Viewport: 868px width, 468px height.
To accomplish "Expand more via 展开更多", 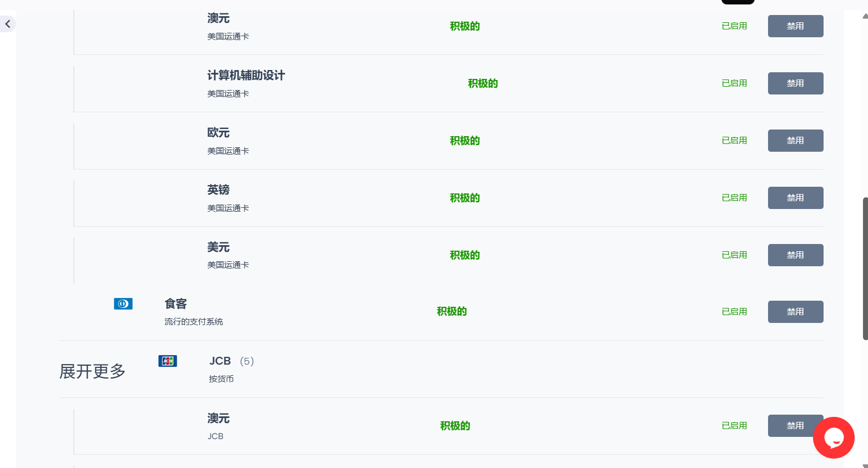I will pos(93,371).
